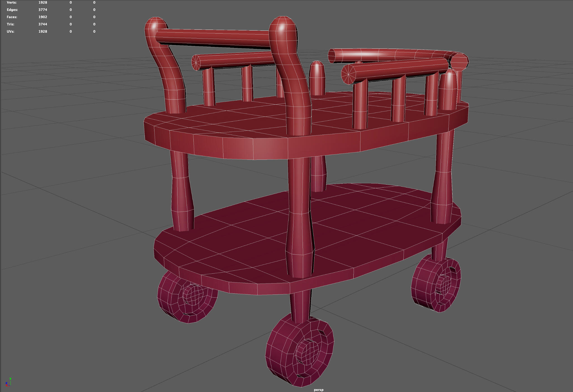Click the Verts count in the HUD
Viewport: 573px width, 392px height.
click(x=43, y=2)
